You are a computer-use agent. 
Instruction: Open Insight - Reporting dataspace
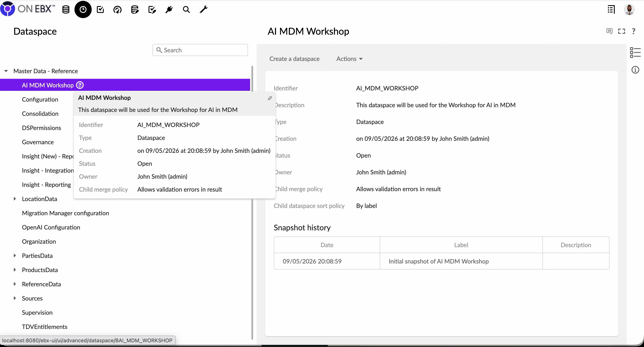46,185
